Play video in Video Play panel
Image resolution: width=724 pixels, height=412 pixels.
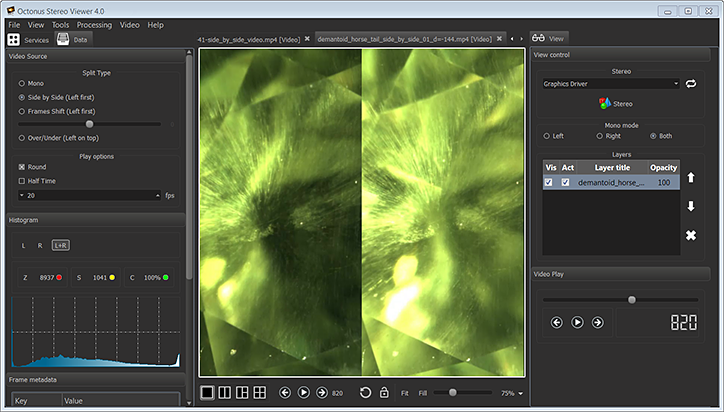(577, 322)
